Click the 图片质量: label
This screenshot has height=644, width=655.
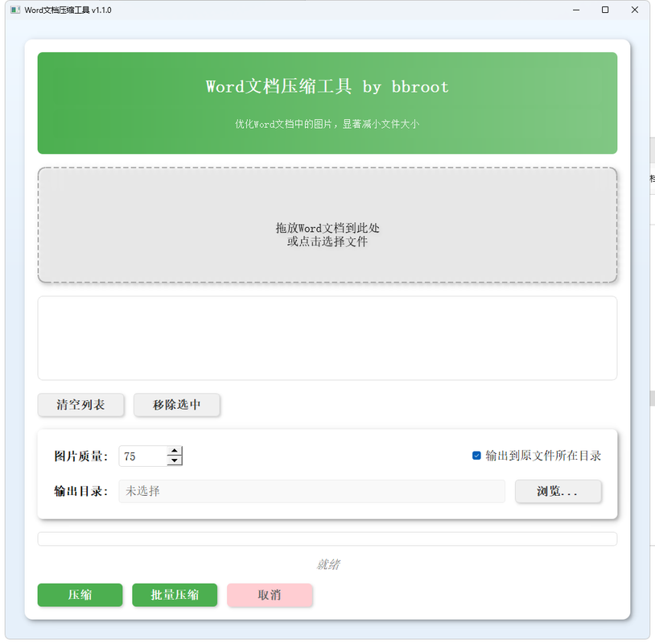(x=81, y=456)
